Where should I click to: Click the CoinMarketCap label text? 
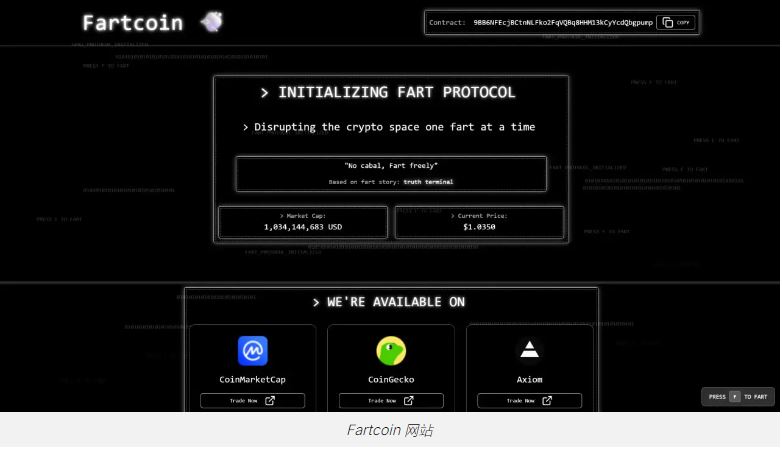252,380
